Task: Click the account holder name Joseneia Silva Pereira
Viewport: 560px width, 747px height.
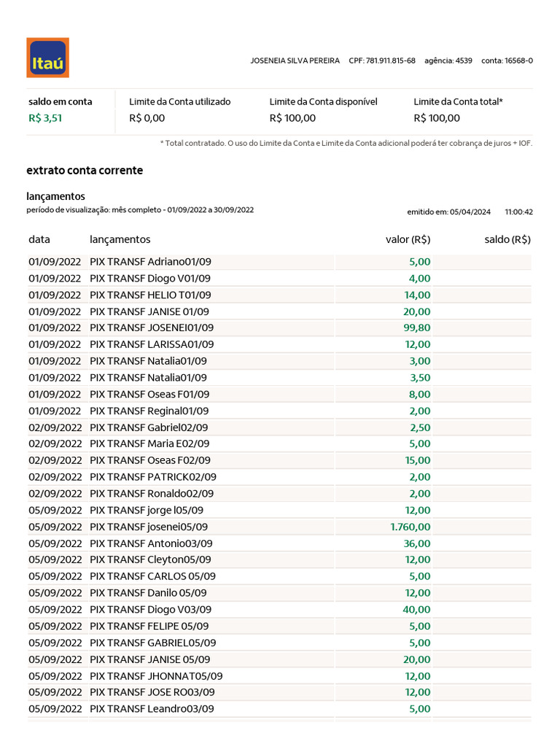Action: 295,61
